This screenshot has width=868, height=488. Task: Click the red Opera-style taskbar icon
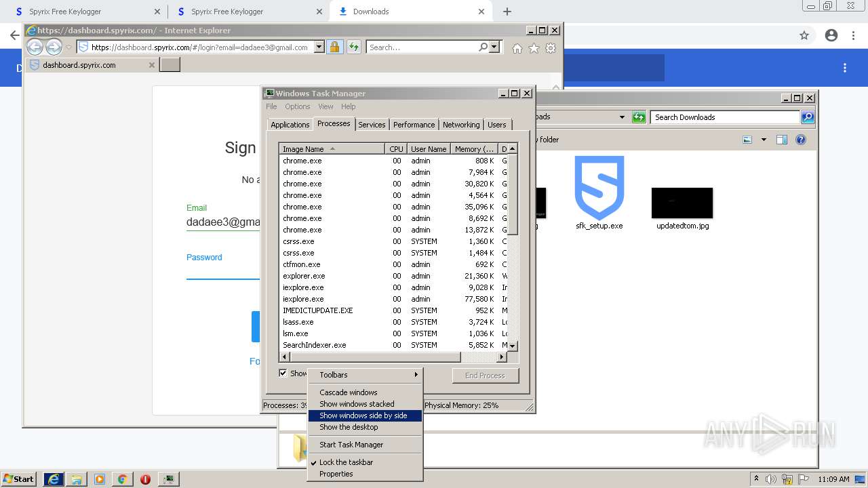(x=145, y=479)
